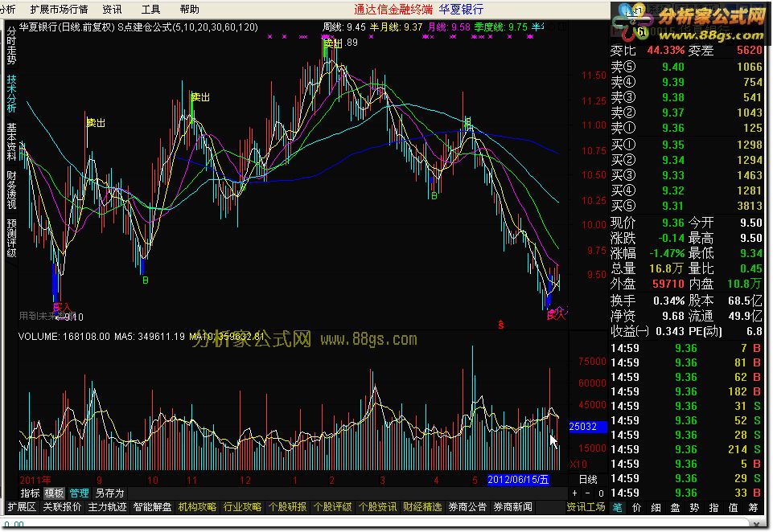Click the 买⑤ 9.31 order row

click(686, 206)
